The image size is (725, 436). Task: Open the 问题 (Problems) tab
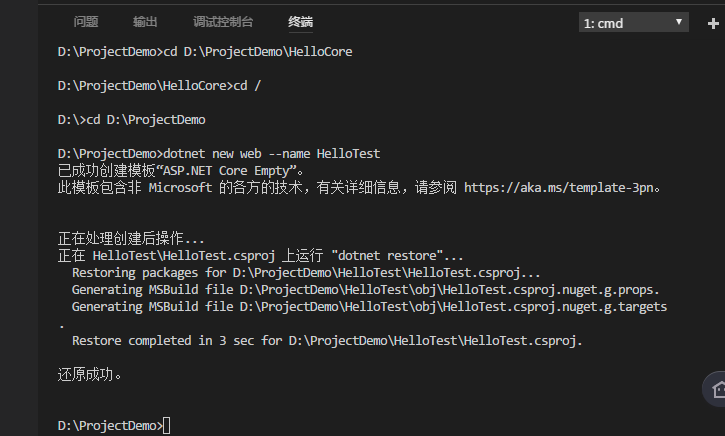[x=86, y=21]
